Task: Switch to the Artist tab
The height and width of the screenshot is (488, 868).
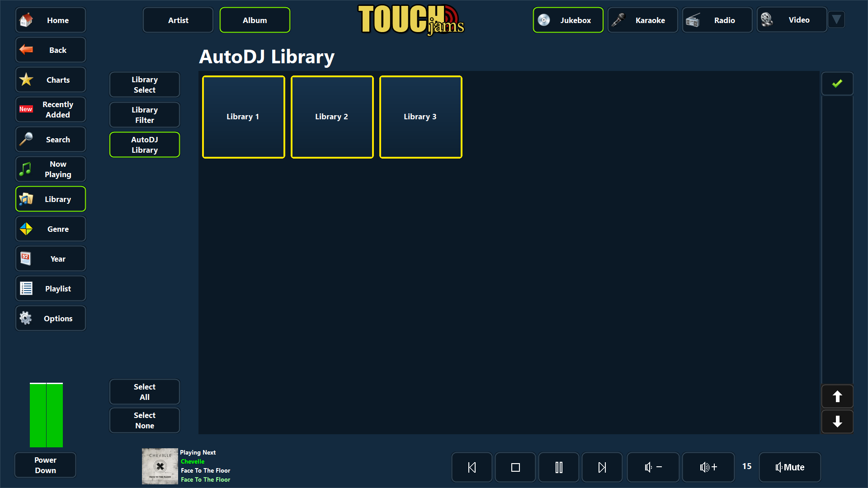Action: tap(178, 20)
